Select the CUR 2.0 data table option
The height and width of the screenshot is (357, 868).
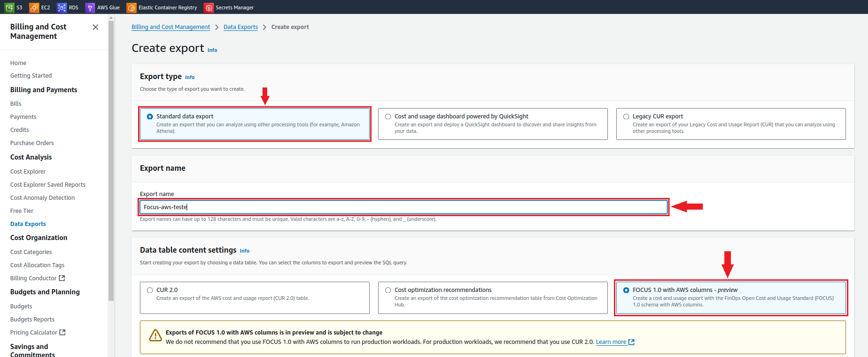(x=150, y=290)
